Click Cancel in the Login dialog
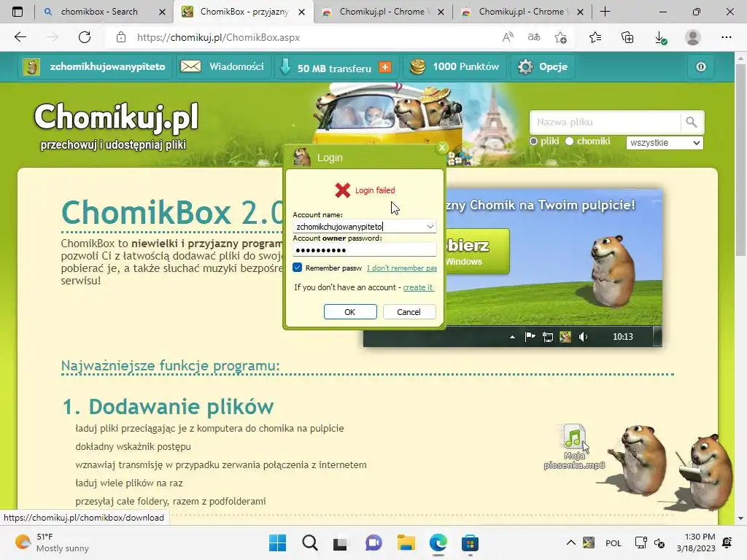Screen dimensions: 747x560 tap(409, 312)
